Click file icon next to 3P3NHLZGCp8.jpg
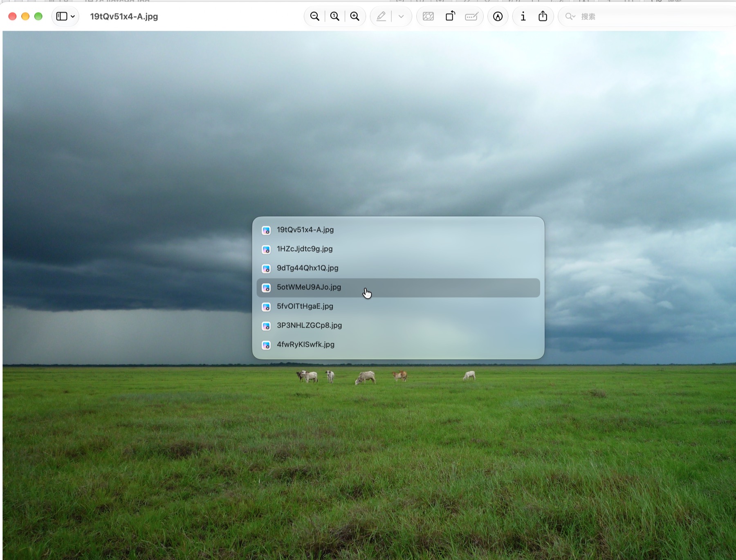 pos(266,326)
